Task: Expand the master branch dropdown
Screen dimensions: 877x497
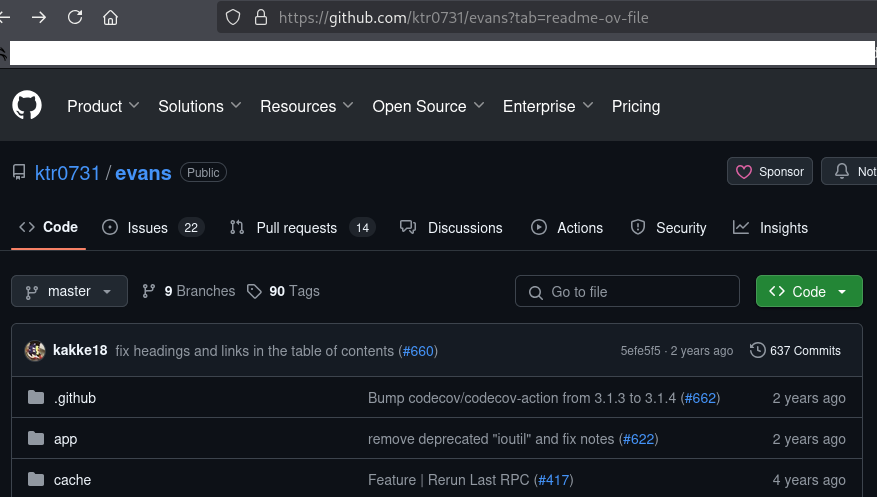Action: pos(70,291)
